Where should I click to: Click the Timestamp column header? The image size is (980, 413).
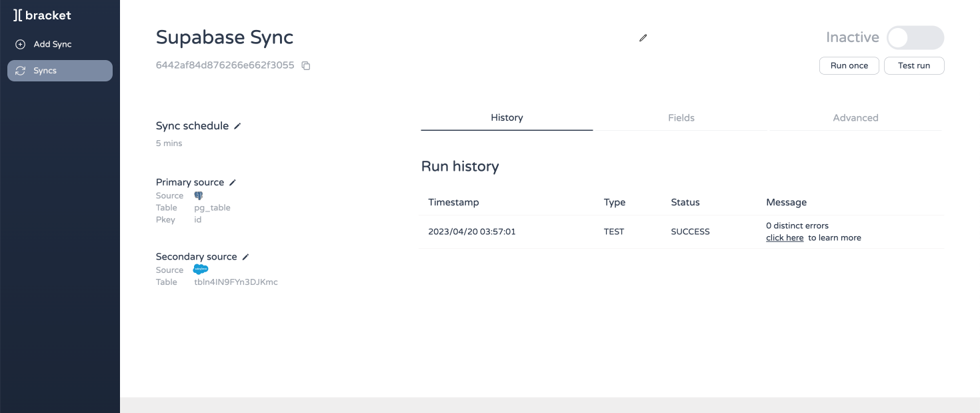coord(453,202)
